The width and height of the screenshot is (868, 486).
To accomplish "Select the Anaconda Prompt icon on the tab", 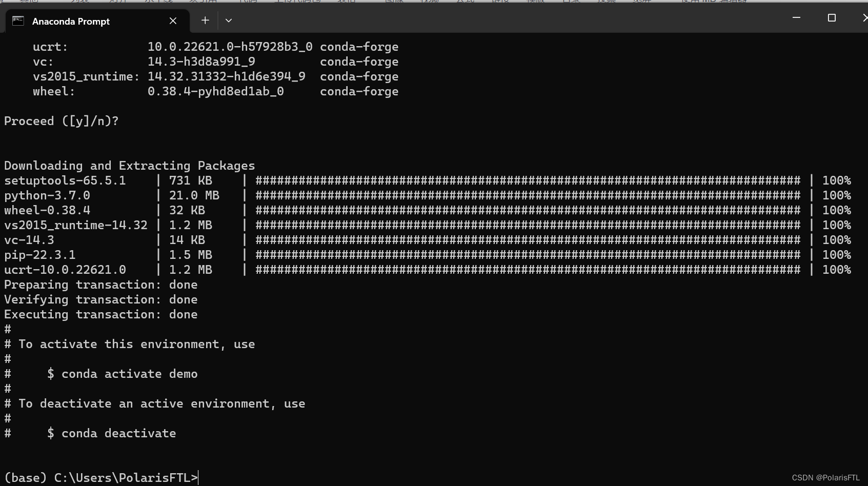I will coord(18,21).
